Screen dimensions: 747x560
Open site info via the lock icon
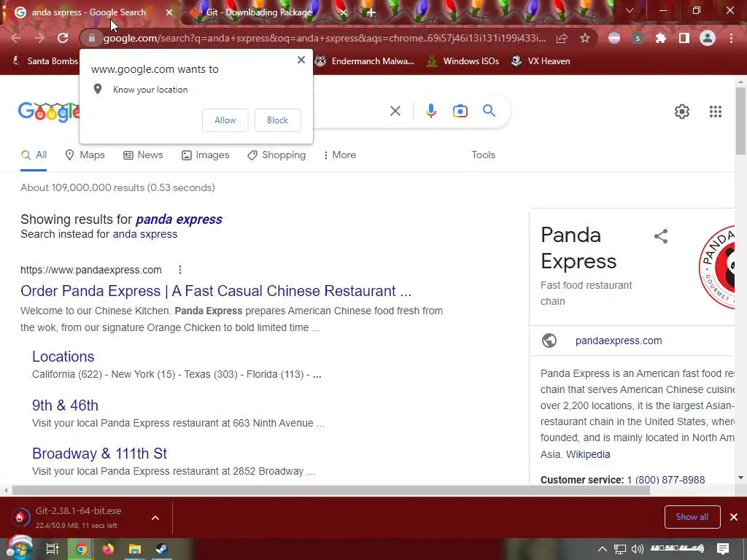coord(92,38)
